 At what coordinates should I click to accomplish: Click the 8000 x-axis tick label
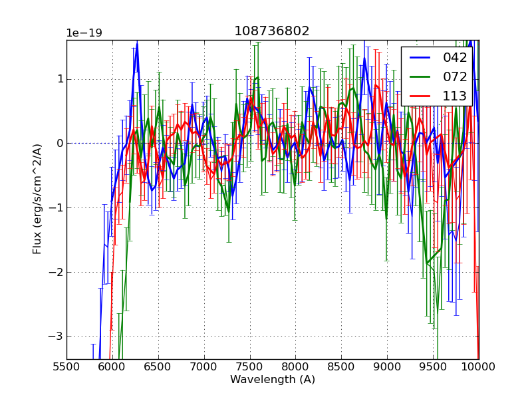click(295, 366)
